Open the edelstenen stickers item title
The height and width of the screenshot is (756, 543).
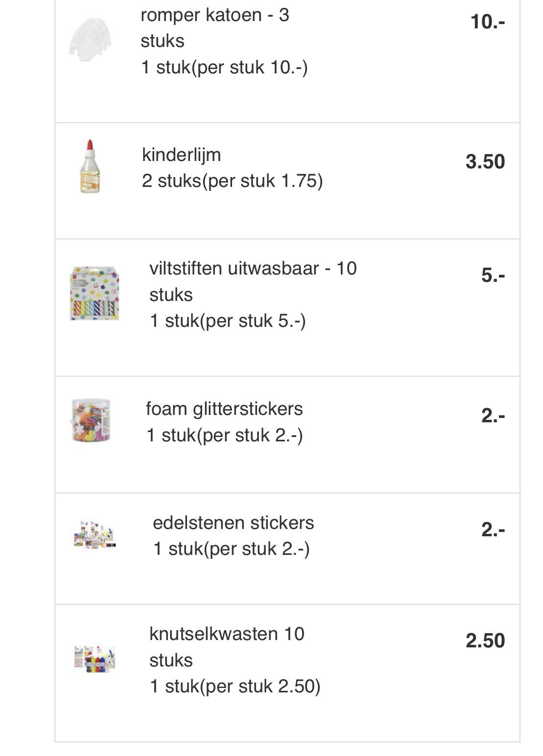coord(233,523)
